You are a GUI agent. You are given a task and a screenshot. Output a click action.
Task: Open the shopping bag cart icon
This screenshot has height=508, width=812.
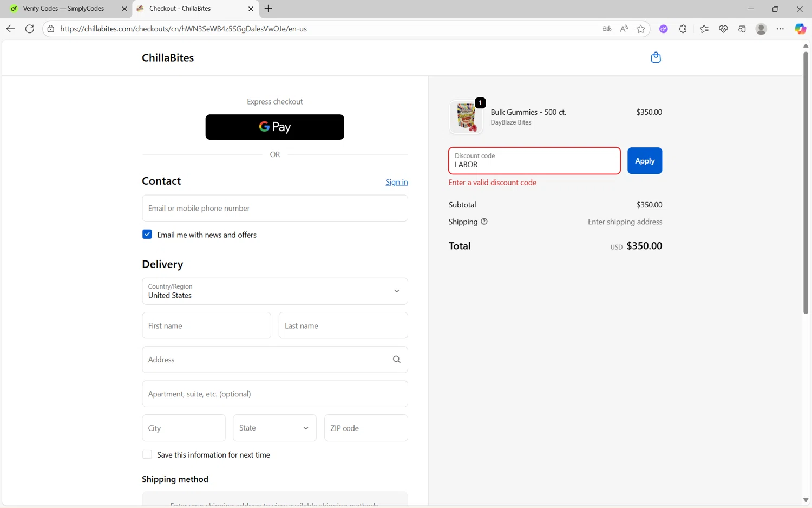pos(656,57)
